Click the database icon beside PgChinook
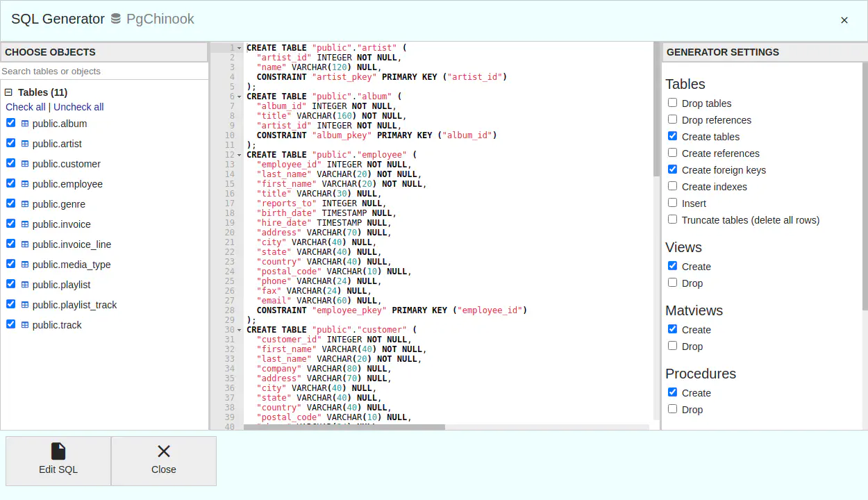868x500 pixels. point(116,19)
